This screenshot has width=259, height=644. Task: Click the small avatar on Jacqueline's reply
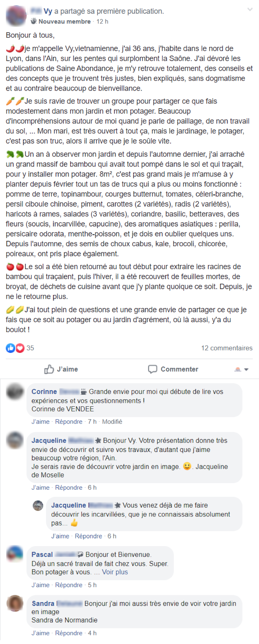[x=38, y=506]
